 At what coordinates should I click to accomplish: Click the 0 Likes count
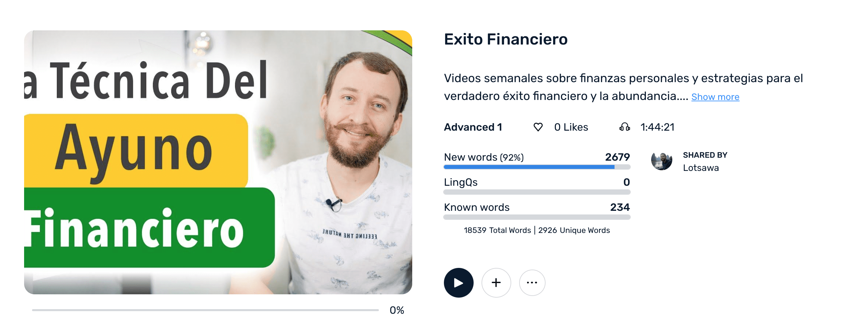(571, 127)
